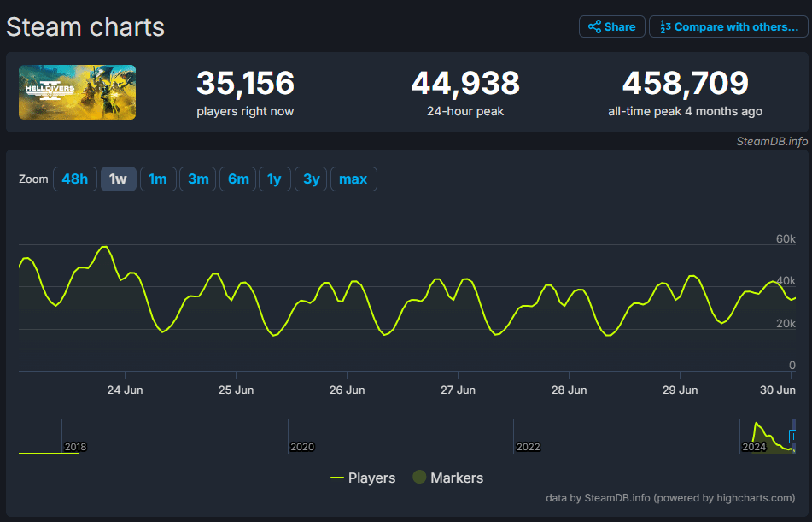The image size is (812, 522).
Task: Click the 2022 label in navigator
Action: [528, 447]
